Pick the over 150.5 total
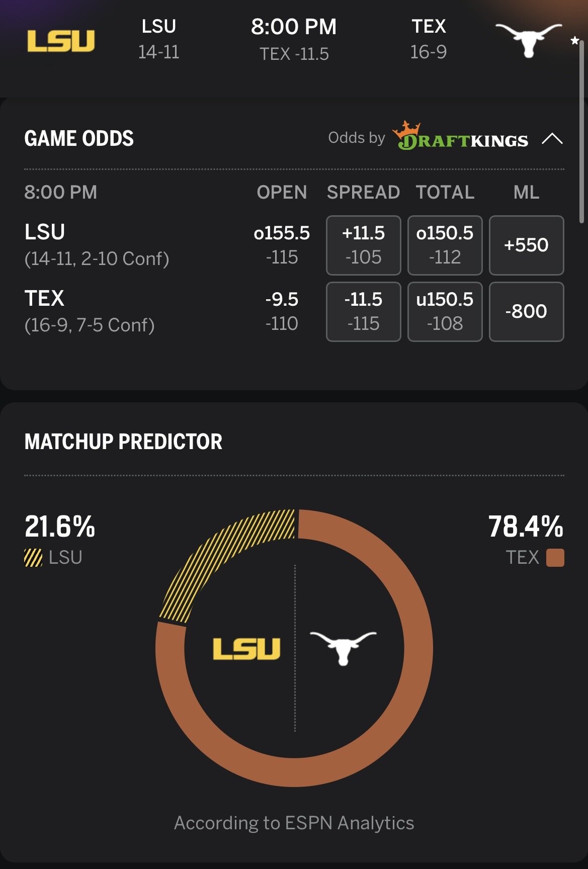 (x=445, y=245)
